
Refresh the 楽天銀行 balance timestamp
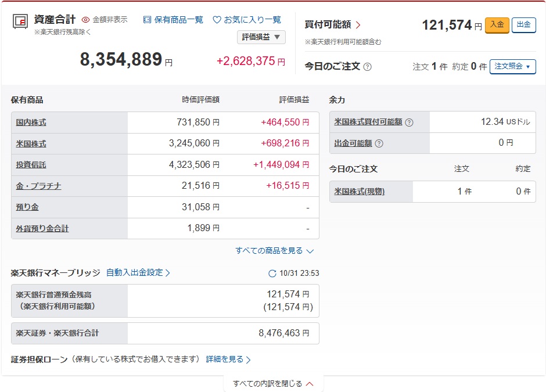click(272, 274)
